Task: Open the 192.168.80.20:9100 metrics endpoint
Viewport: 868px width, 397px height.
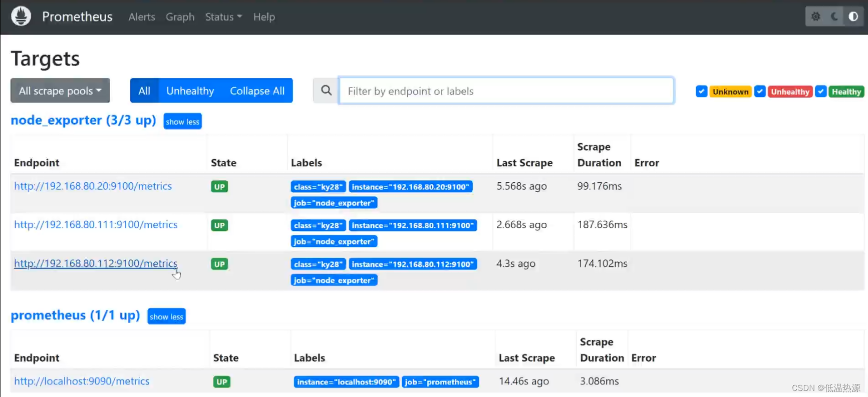Action: (x=93, y=186)
